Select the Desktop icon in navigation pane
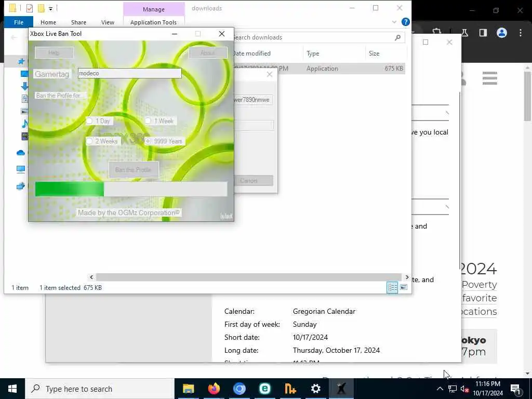 (24, 74)
